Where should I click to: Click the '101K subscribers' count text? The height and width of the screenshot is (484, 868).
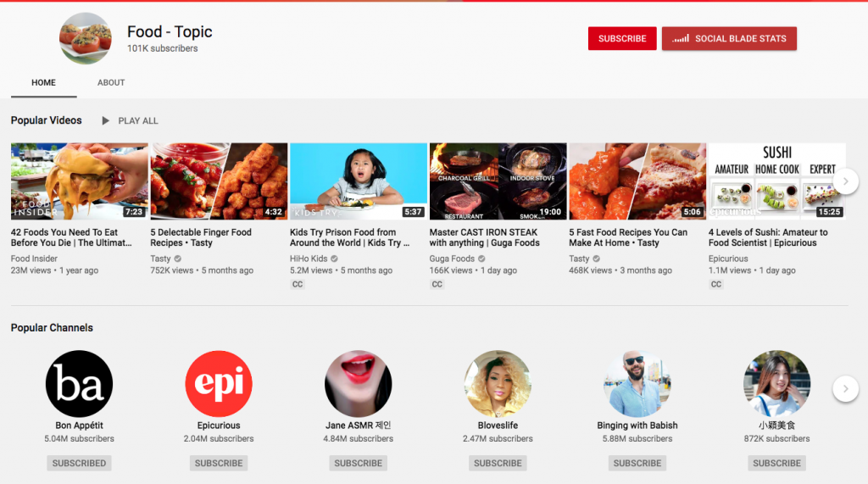162,48
